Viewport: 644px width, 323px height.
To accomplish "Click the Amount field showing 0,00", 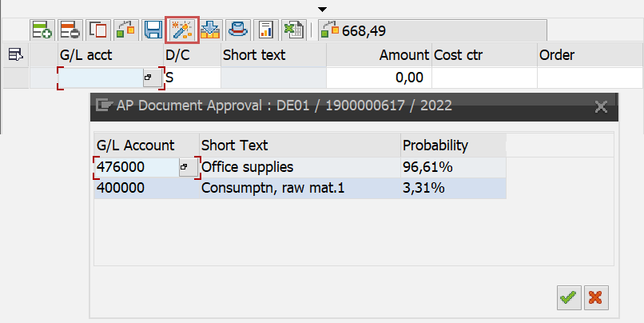I will [379, 78].
